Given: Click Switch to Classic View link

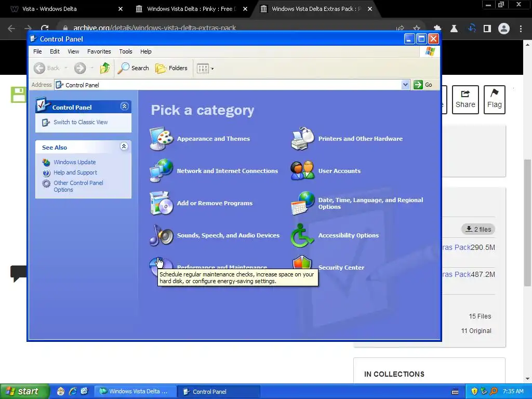Looking at the screenshot, I should coord(81,122).
